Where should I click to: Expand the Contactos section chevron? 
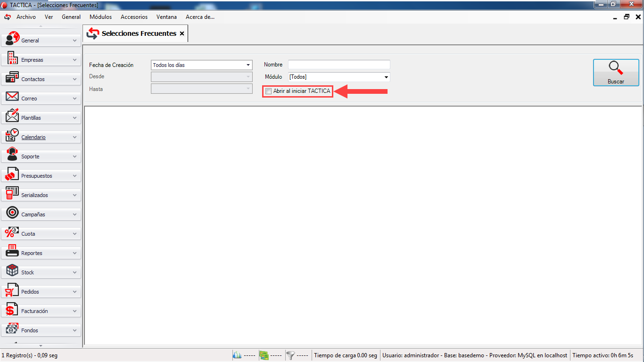(74, 79)
